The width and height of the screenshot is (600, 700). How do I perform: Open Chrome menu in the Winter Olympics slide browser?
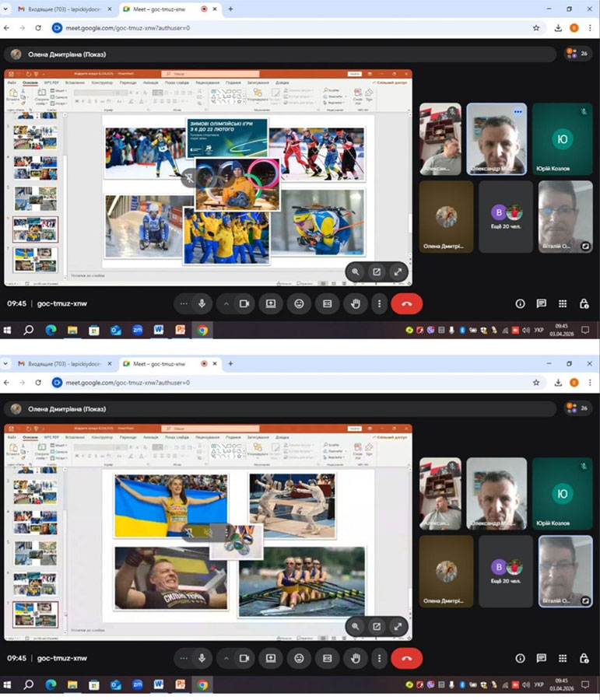(x=590, y=28)
